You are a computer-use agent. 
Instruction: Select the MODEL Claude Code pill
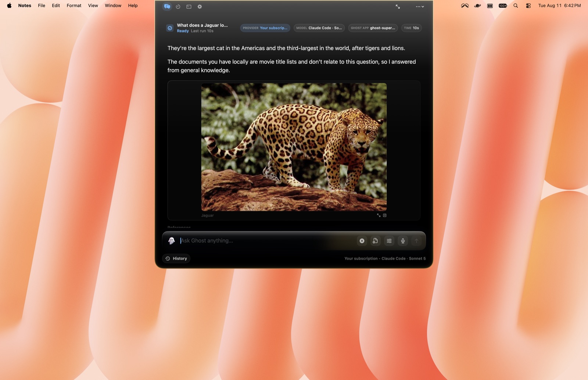[x=319, y=28]
